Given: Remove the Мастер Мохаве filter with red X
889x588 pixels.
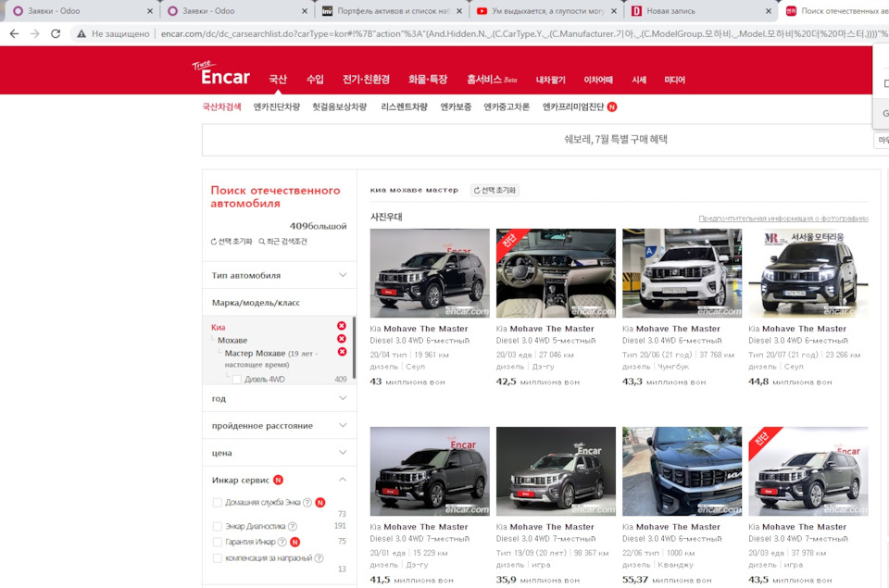Looking at the screenshot, I should (x=342, y=352).
